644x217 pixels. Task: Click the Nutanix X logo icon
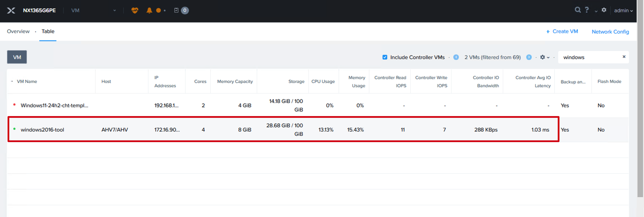tap(11, 10)
